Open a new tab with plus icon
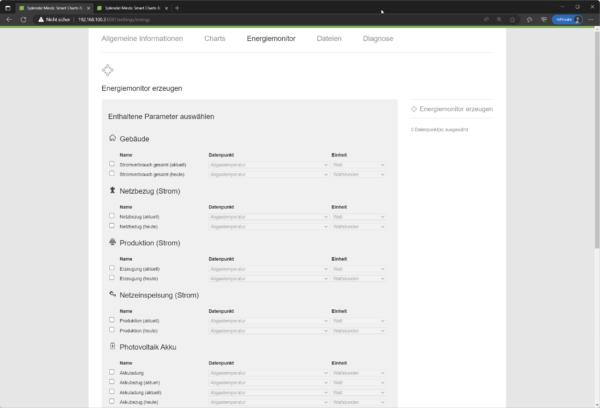 [x=177, y=8]
